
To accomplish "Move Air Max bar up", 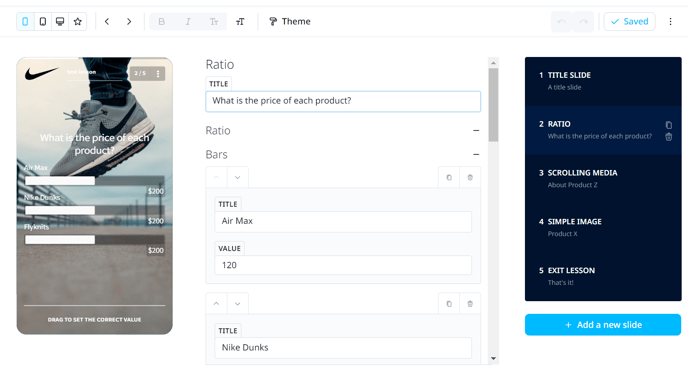I will pos(216,177).
